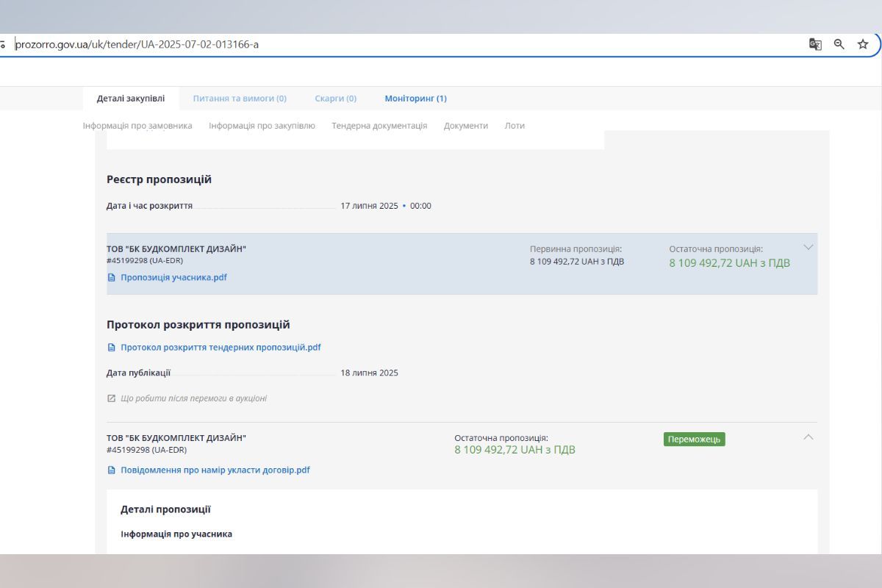This screenshot has height=588, width=882.
Task: Click the zoom magnifier icon in address bar
Action: point(839,44)
